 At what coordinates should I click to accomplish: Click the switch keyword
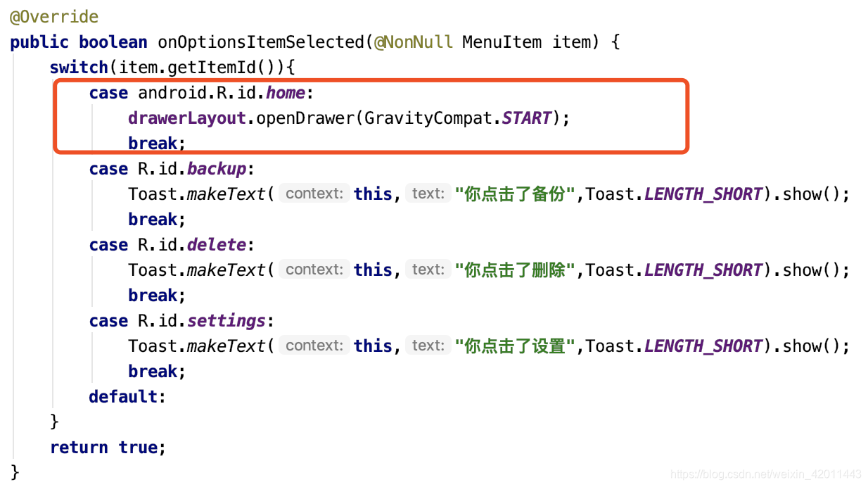click(x=79, y=68)
